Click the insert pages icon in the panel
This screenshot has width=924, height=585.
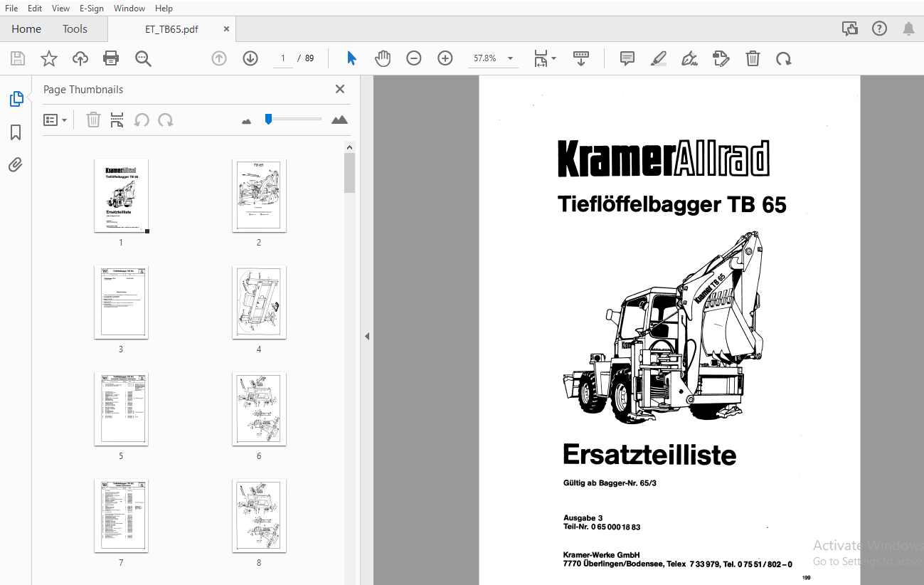[x=117, y=120]
